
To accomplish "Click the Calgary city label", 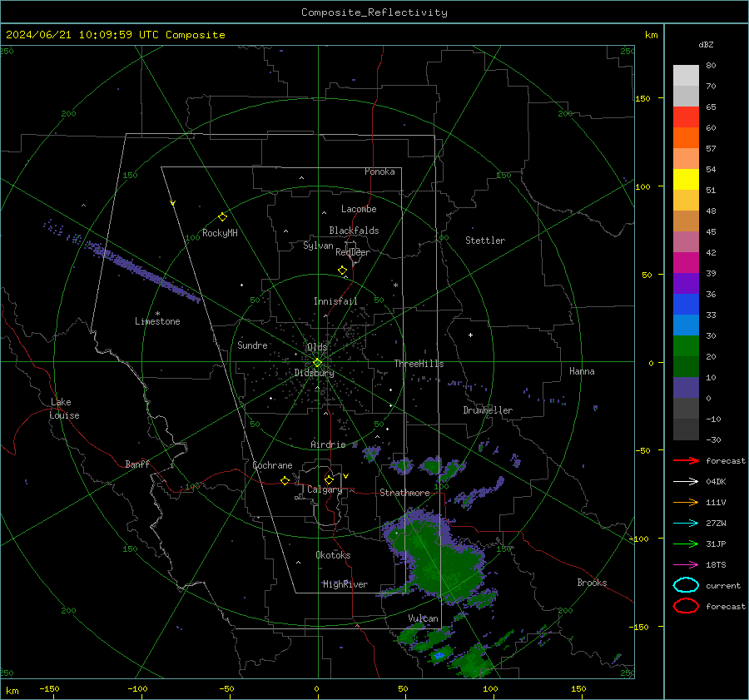I will (325, 489).
